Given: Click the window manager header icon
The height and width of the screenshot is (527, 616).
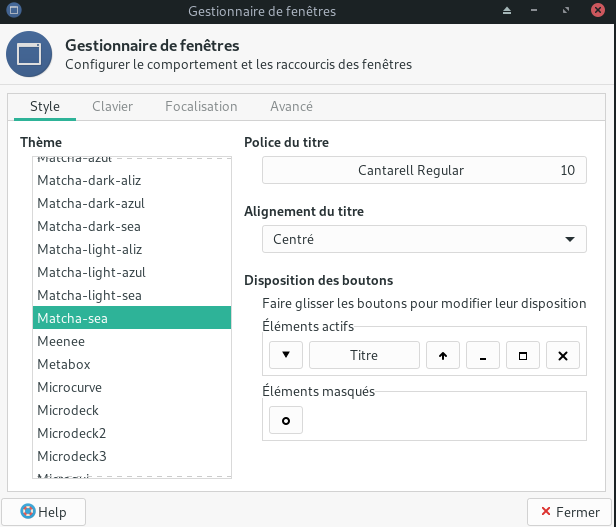Looking at the screenshot, I should coord(29,56).
